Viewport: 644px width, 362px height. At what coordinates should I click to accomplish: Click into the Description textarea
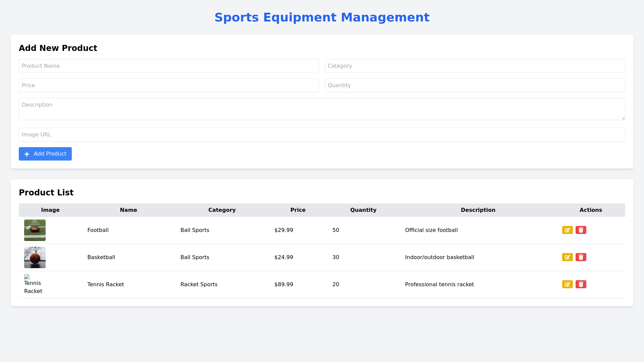[x=322, y=109]
